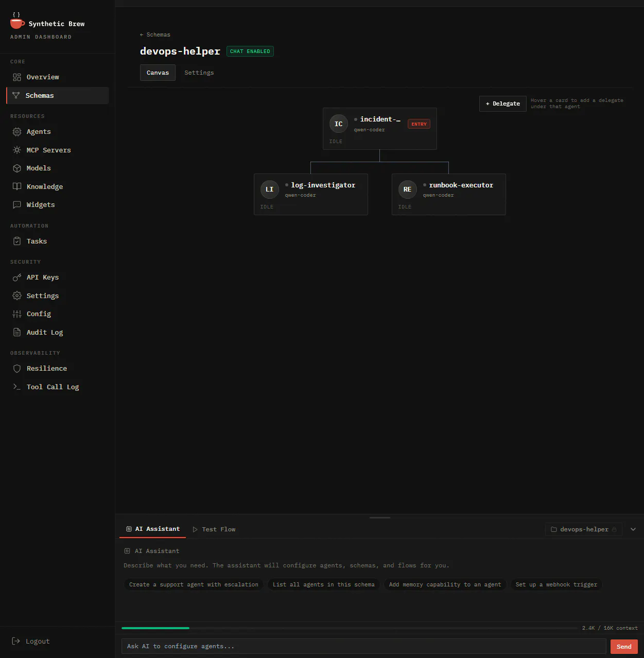Go to MCP Servers page

tap(57, 150)
